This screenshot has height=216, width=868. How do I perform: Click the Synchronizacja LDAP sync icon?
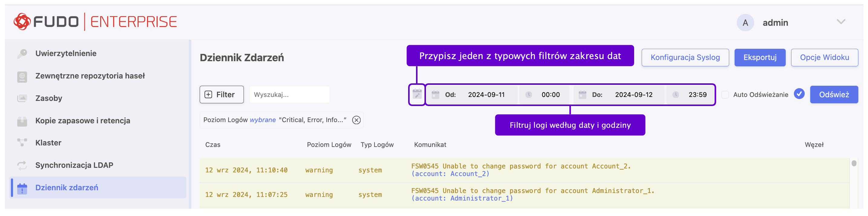(x=22, y=165)
